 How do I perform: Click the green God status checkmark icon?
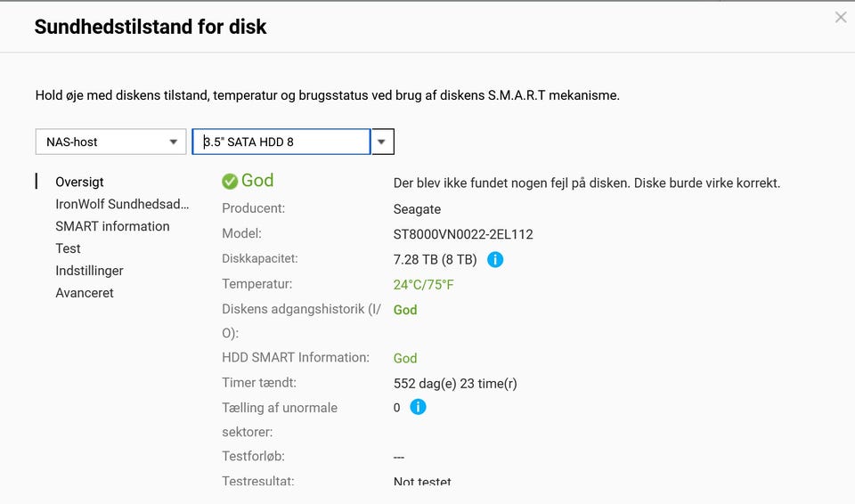tap(230, 181)
